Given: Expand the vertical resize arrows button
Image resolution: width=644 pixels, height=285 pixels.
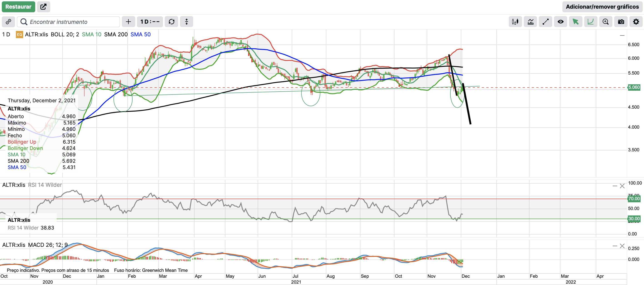Looking at the screenshot, I should point(187,22).
